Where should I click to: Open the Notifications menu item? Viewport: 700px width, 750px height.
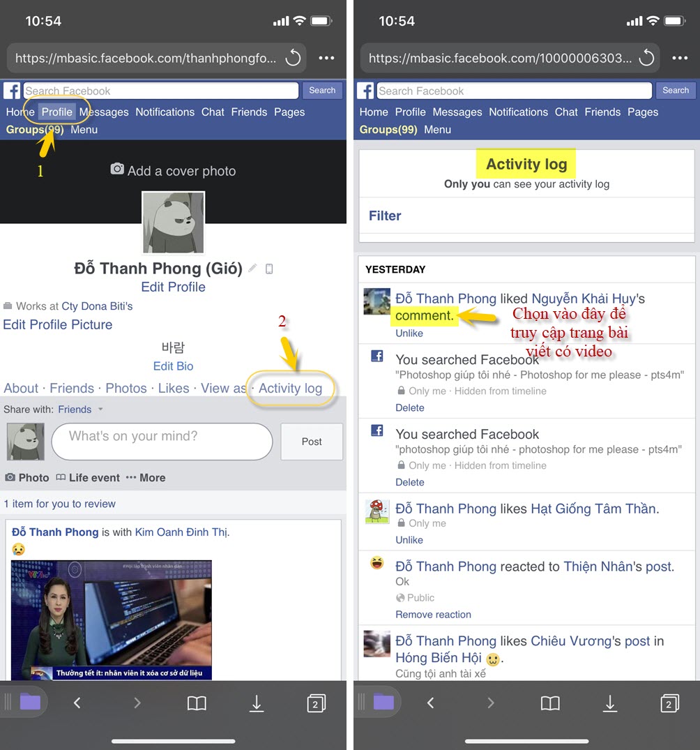click(x=165, y=112)
